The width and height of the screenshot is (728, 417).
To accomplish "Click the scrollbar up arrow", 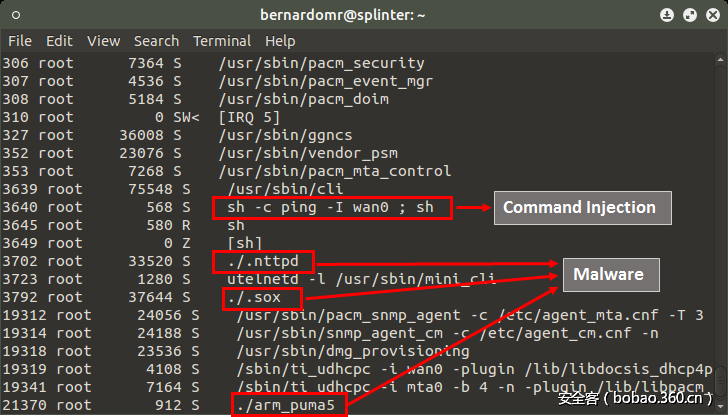I will (x=720, y=59).
